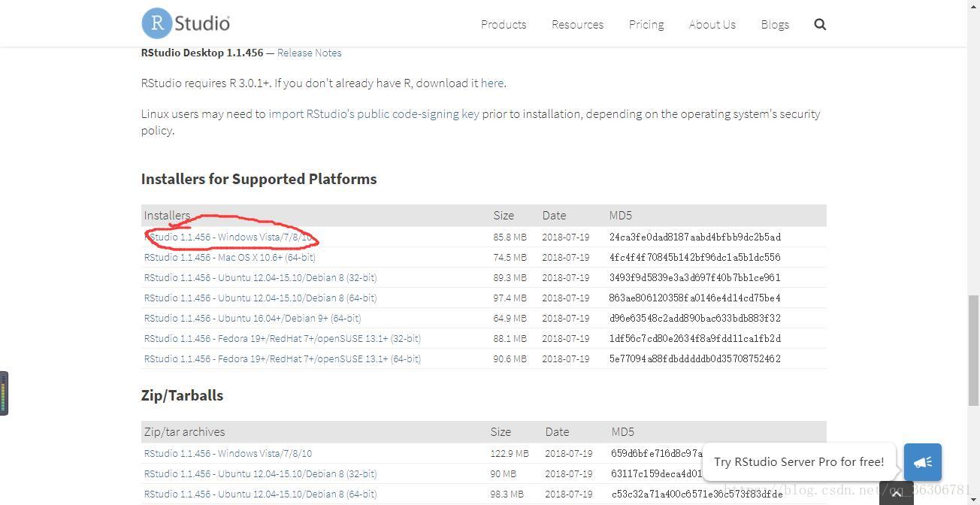Download RStudio 1.1.456 Windows Vista/7/8/10 installer
The height and width of the screenshot is (505, 980).
pyautogui.click(x=228, y=237)
